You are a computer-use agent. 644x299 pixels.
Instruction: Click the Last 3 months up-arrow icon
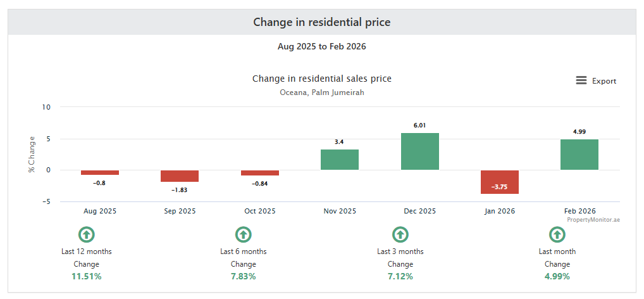[x=400, y=235]
